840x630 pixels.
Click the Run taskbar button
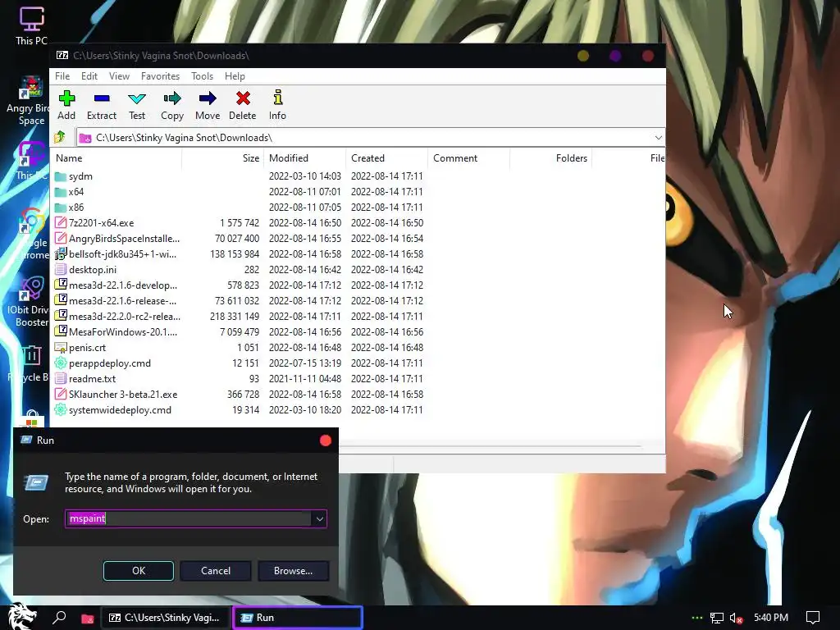coord(298,618)
